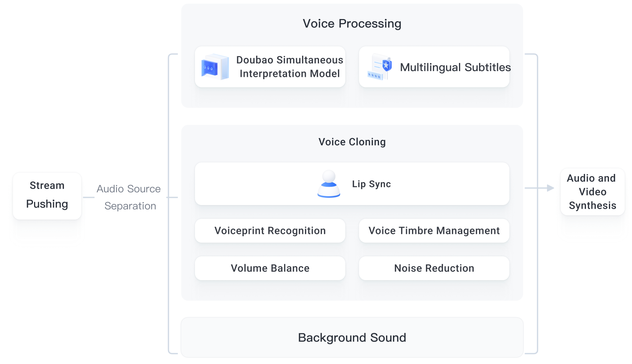Click the Doubao Simultaneous Interpretation Model text
The image size is (632, 364).
tap(290, 67)
